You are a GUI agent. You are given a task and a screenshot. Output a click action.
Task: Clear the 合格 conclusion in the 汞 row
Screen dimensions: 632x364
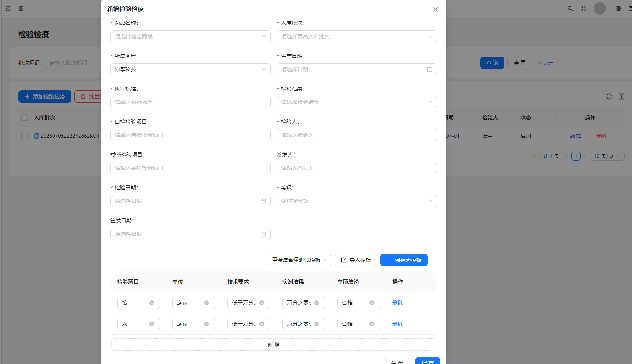372,324
